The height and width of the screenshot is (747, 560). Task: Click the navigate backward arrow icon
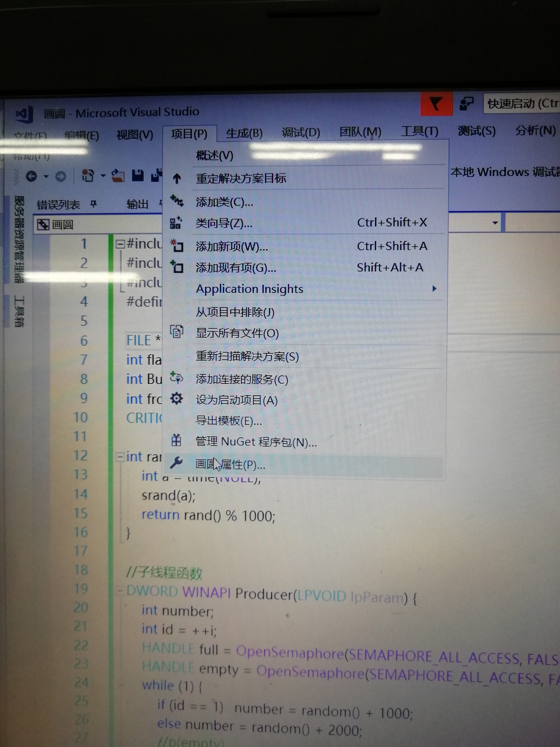[x=31, y=176]
